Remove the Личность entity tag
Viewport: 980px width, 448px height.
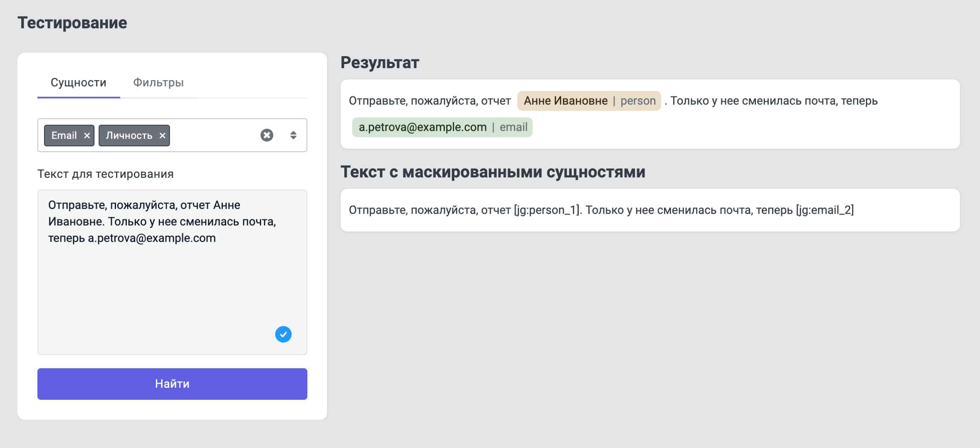pyautogui.click(x=163, y=135)
